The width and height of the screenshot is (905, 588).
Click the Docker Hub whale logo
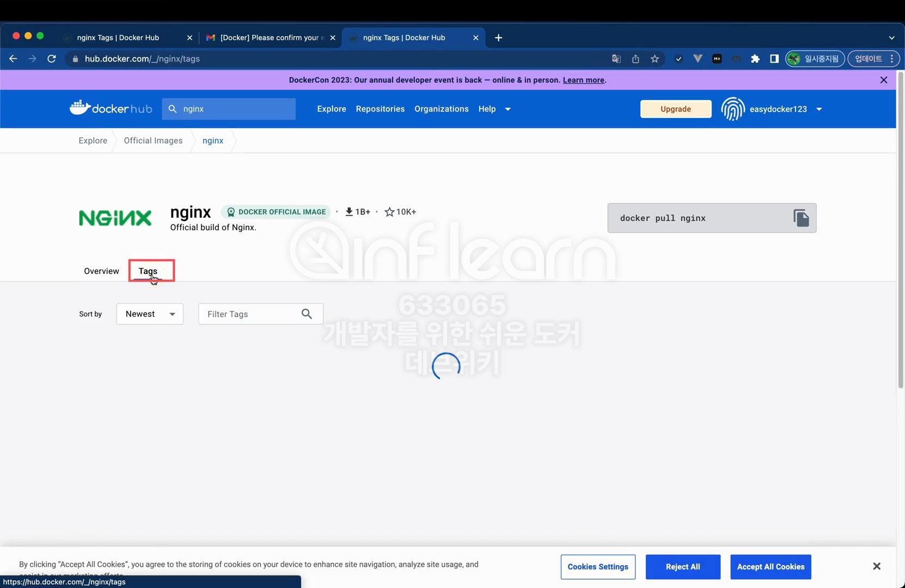(111, 108)
